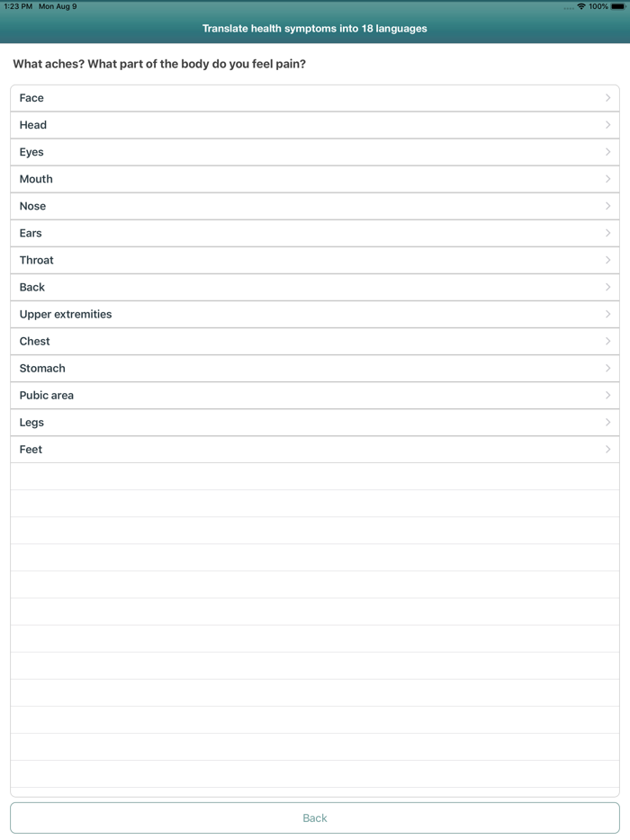The width and height of the screenshot is (630, 840).
Task: Choose Stomach from the list
Action: (315, 367)
